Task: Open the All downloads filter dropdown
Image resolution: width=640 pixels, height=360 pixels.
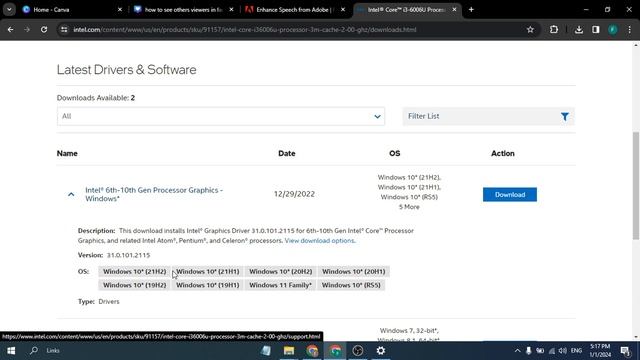Action: tap(221, 116)
